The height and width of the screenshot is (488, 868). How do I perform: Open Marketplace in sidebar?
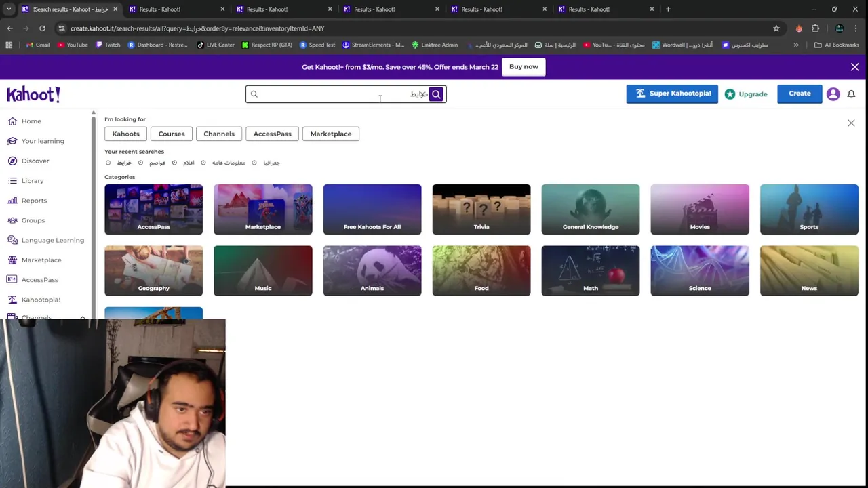click(35, 260)
